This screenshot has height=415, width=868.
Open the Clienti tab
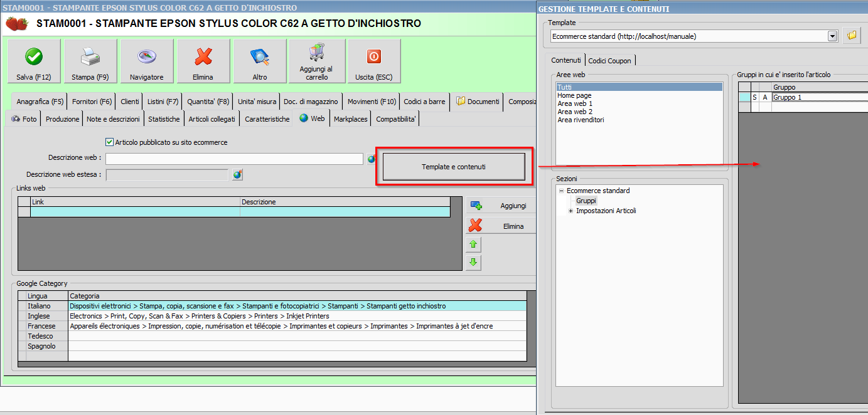pyautogui.click(x=130, y=102)
